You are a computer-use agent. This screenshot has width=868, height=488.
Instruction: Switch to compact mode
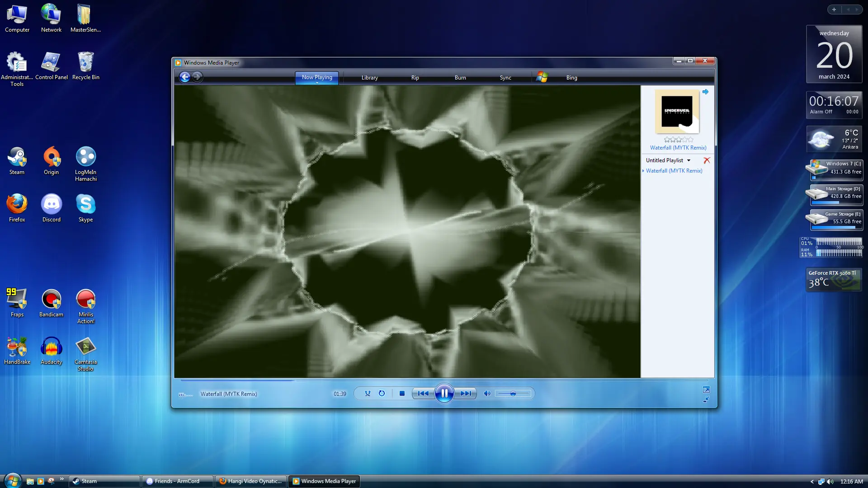click(x=706, y=399)
